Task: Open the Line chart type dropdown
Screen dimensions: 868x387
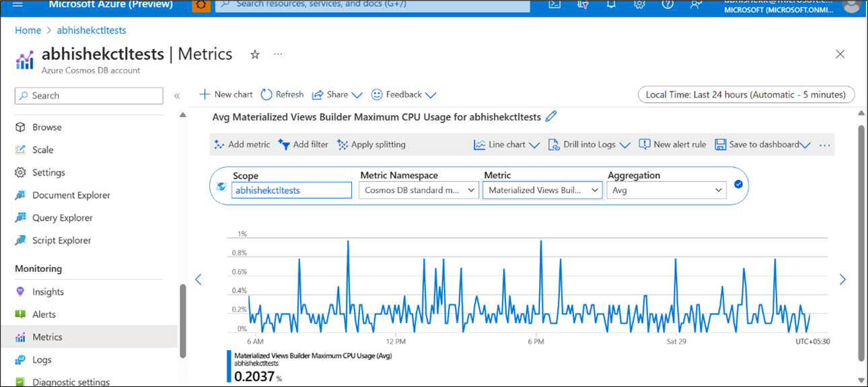Action: click(x=507, y=145)
